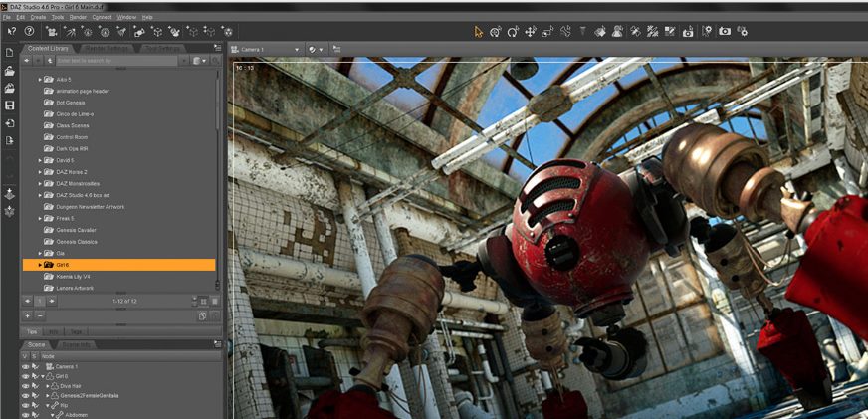The height and width of the screenshot is (419, 868).
Task: Select the Genesis Cavalier folder
Action: pyautogui.click(x=77, y=230)
